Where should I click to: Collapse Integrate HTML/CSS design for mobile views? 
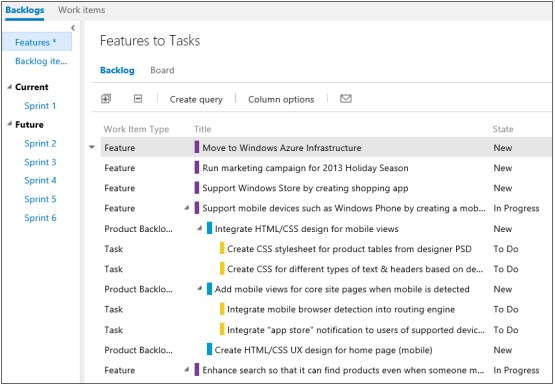click(200, 228)
